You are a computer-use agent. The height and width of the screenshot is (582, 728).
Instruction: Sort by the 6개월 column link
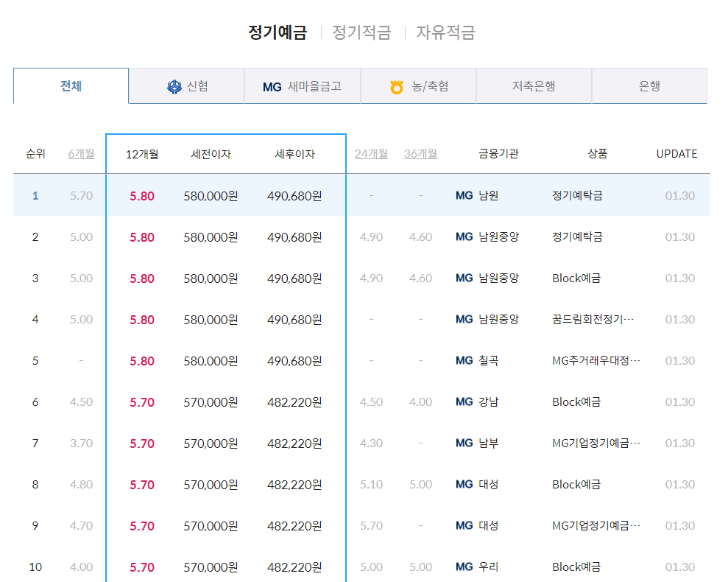pyautogui.click(x=81, y=153)
